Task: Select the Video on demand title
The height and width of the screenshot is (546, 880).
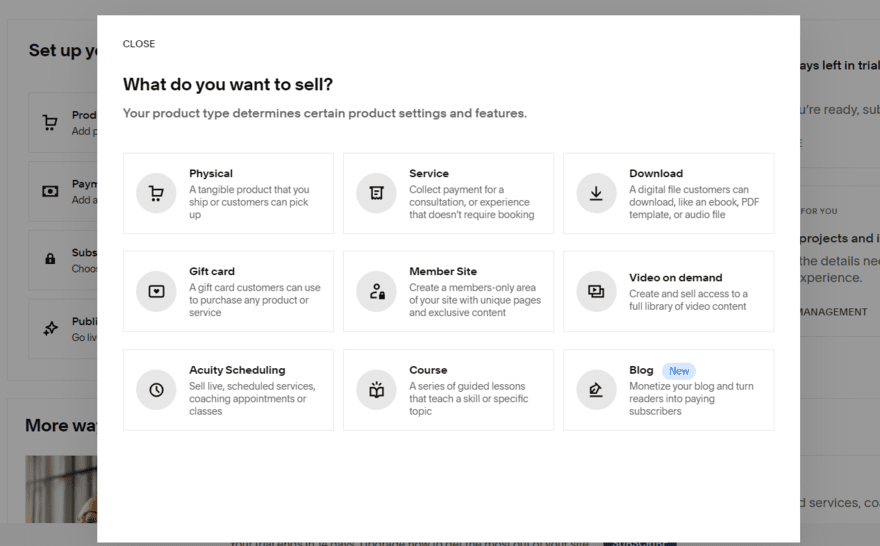Action: [676, 277]
